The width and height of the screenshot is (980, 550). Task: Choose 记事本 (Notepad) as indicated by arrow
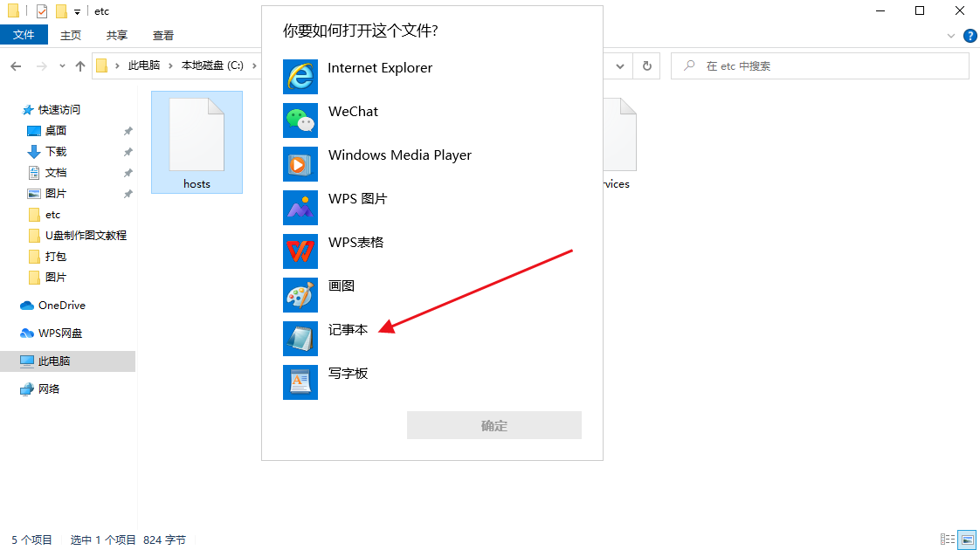349,329
